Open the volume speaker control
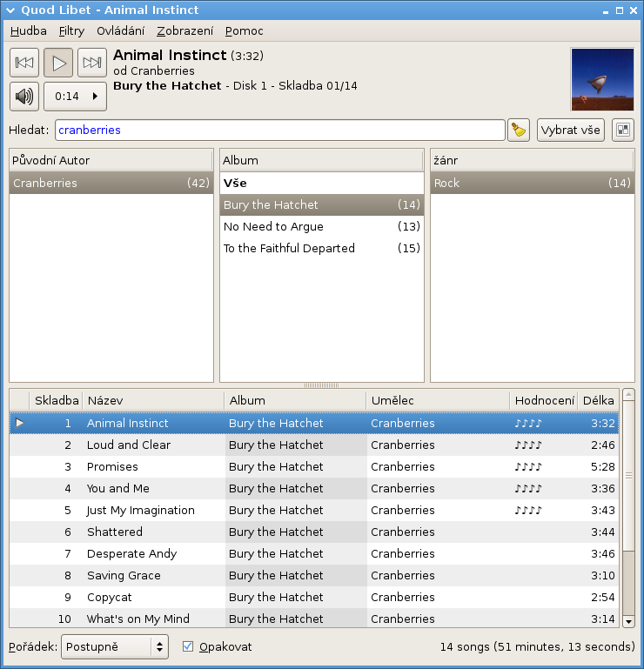 pyautogui.click(x=24, y=97)
